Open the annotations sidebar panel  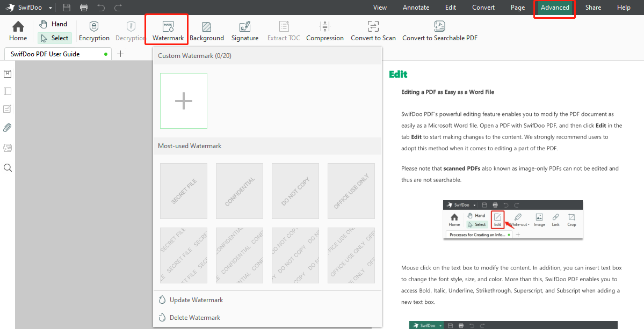point(8,109)
